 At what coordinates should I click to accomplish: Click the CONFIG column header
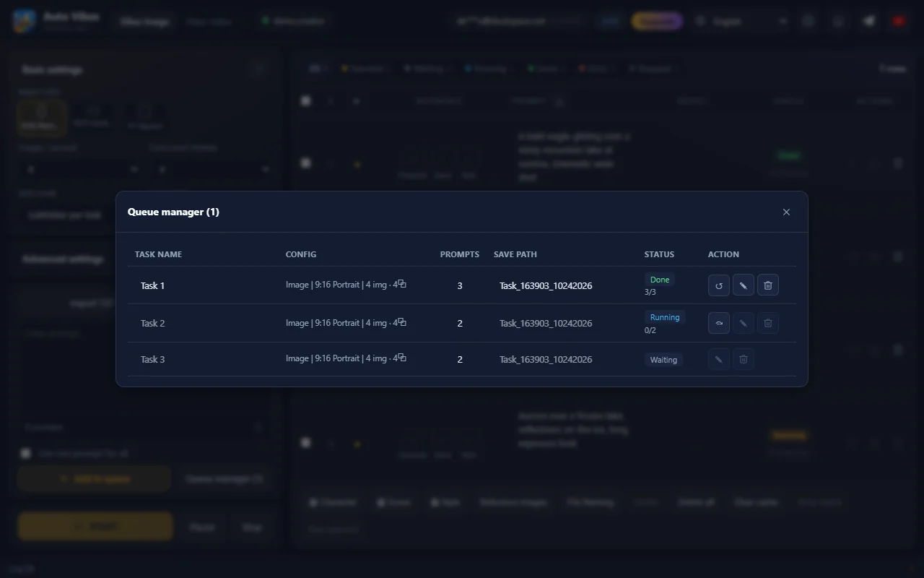[x=301, y=254]
